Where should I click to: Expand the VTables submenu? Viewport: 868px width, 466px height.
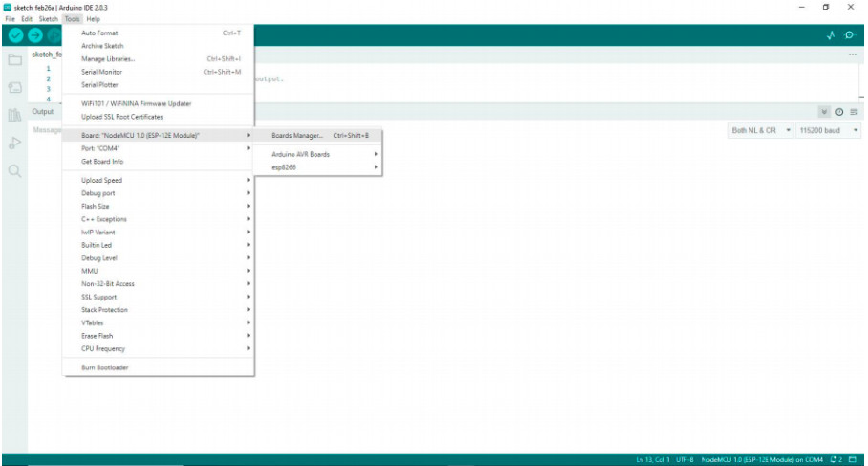click(x=159, y=323)
